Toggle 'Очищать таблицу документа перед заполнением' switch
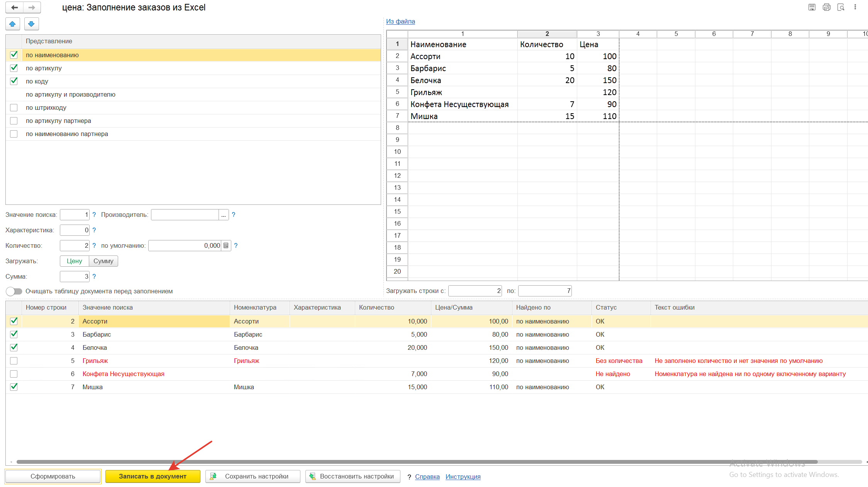This screenshot has height=487, width=868. tap(14, 291)
